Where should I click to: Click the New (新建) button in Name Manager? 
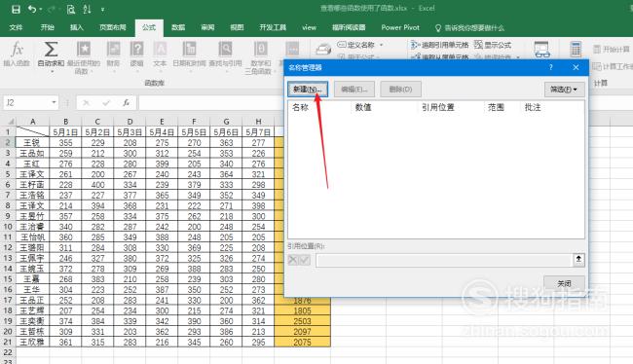[308, 90]
